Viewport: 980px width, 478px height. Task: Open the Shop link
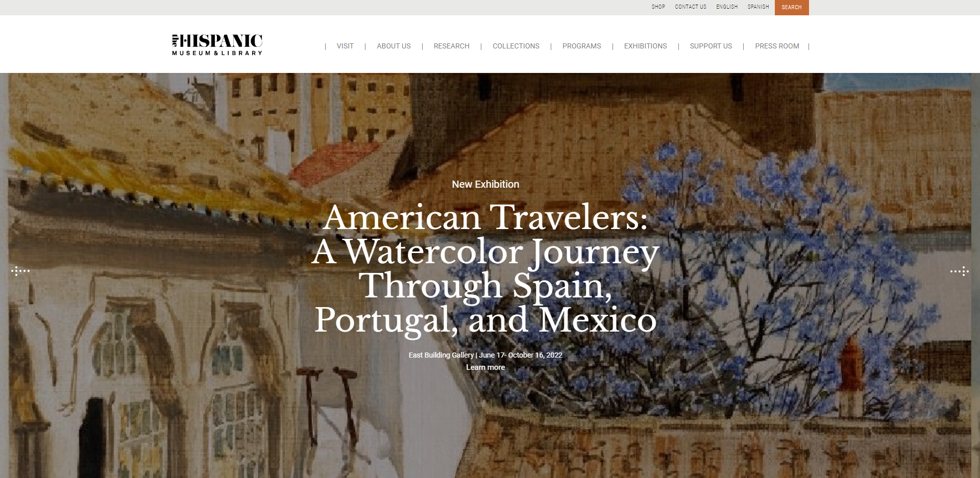(658, 7)
